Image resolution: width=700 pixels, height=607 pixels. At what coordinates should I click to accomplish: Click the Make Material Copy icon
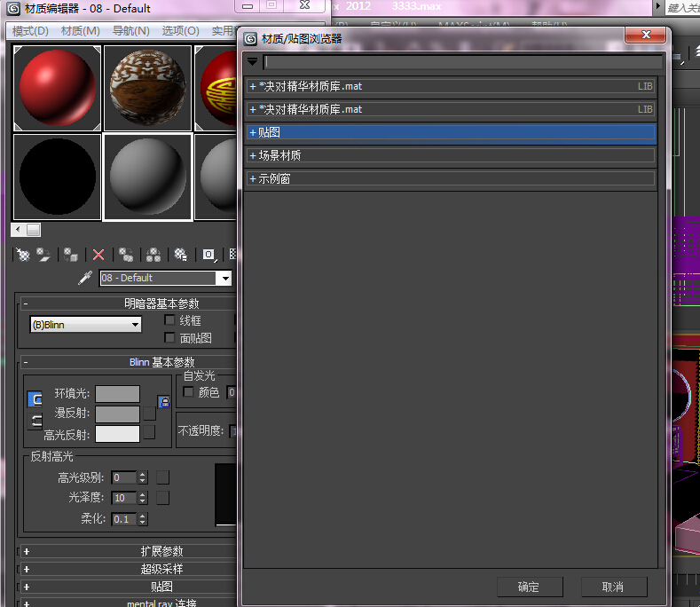pos(126,255)
